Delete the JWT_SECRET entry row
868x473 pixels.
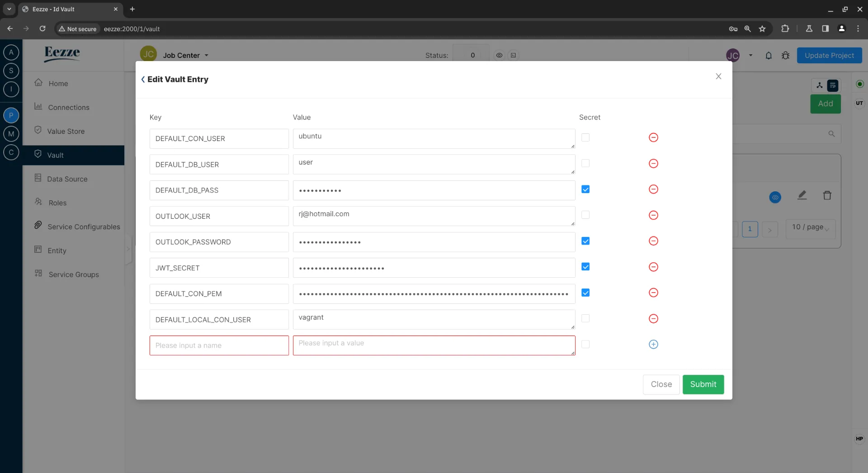tap(653, 267)
